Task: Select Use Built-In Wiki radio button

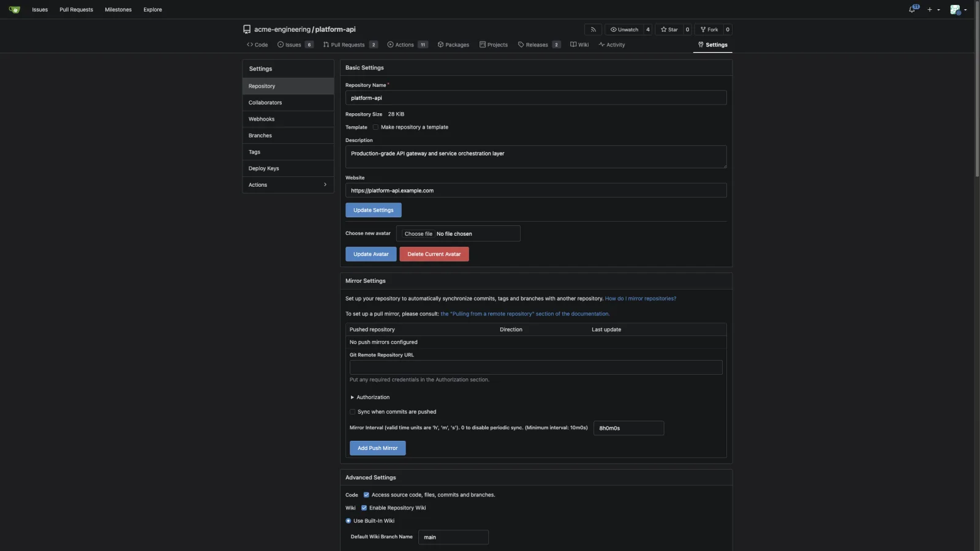Action: click(349, 521)
